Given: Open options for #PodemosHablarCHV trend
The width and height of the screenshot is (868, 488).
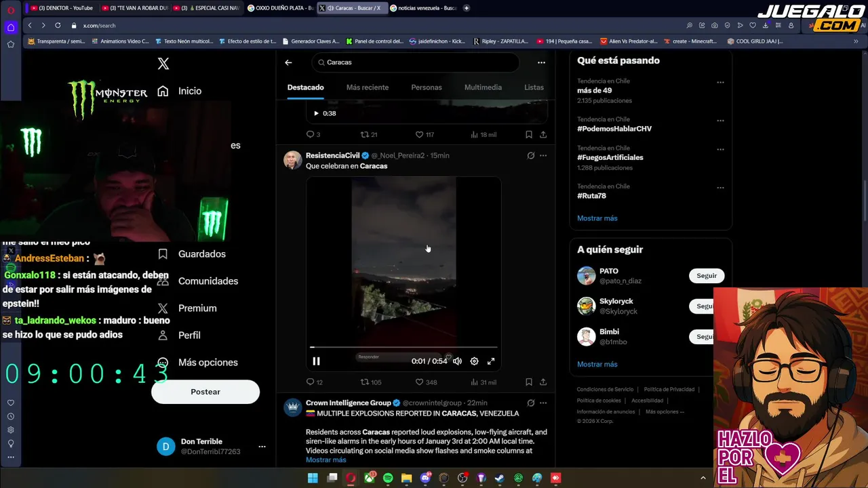Looking at the screenshot, I should (x=720, y=121).
